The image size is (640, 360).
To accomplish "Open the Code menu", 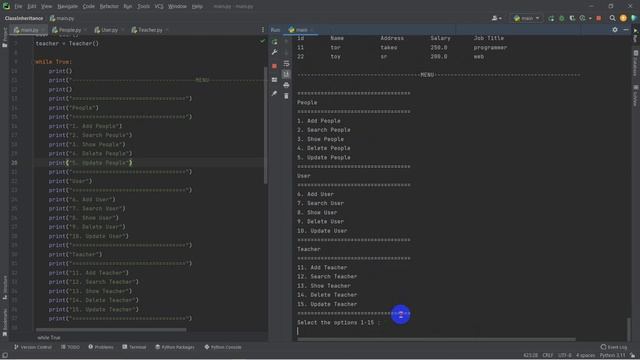I will (x=89, y=7).
